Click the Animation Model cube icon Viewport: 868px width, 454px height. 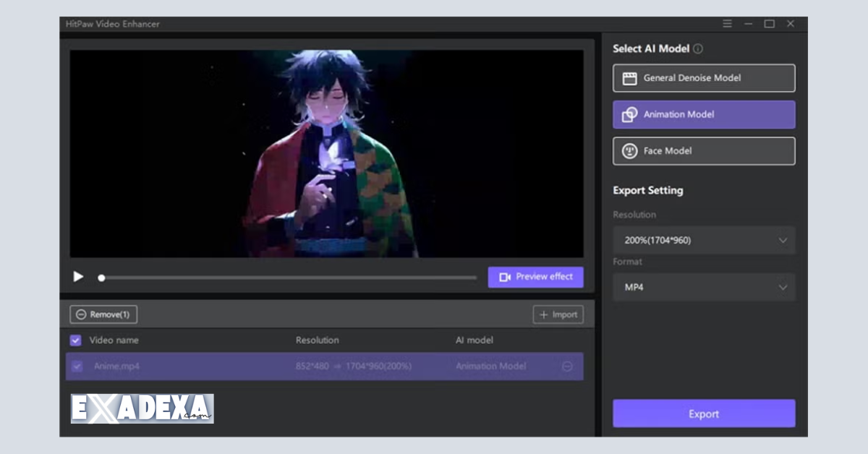[x=629, y=114]
